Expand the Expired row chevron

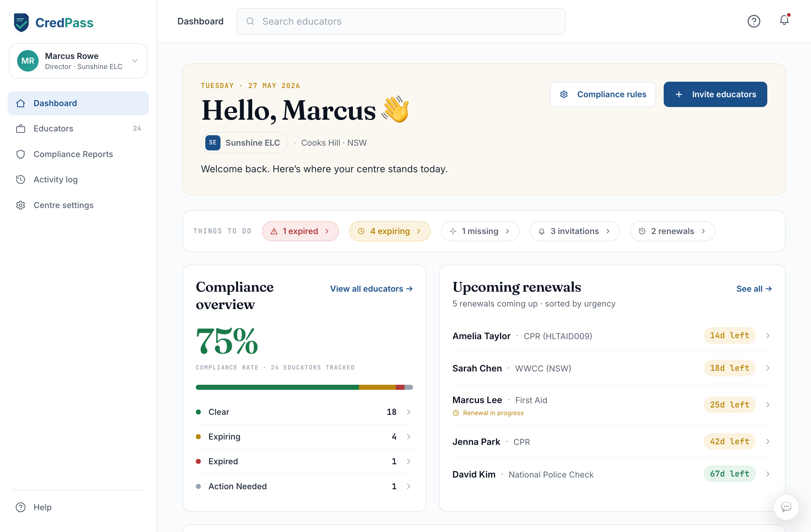(408, 461)
